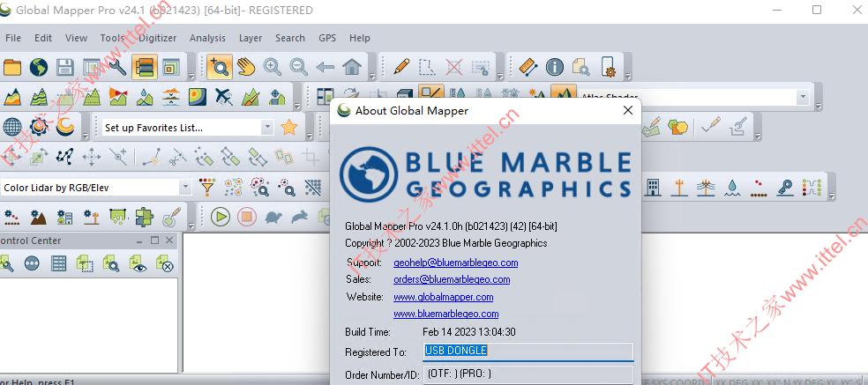The width and height of the screenshot is (868, 385).
Task: Open the www.globalmapper.com website link
Action: [444, 297]
